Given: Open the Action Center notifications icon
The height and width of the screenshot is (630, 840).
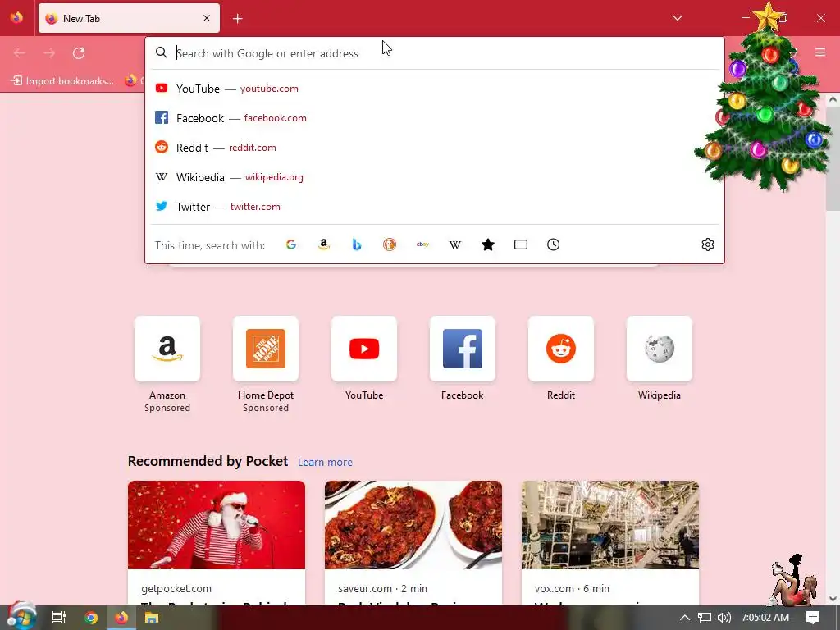Looking at the screenshot, I should (x=813, y=618).
